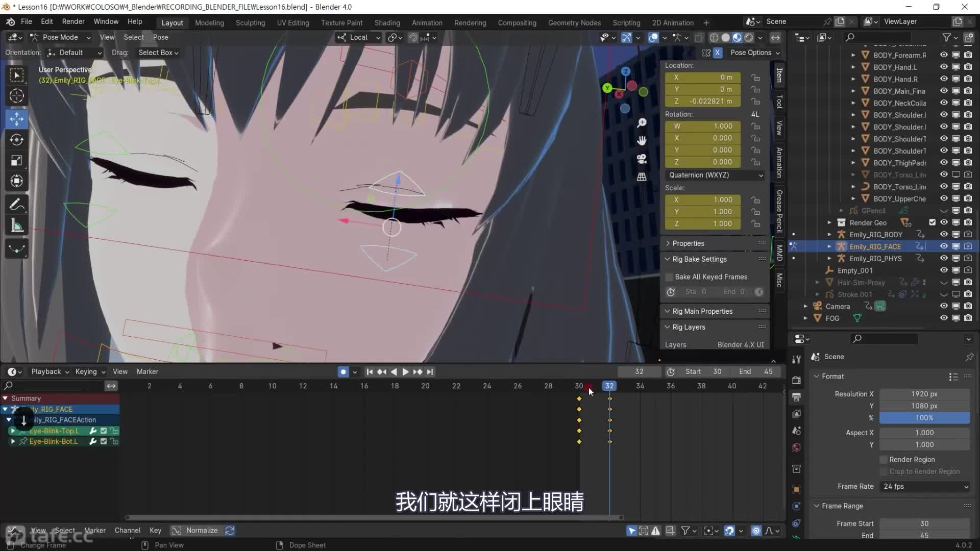This screenshot has width=980, height=551.
Task: Click the resolution percentage 100% slider
Action: [924, 418]
